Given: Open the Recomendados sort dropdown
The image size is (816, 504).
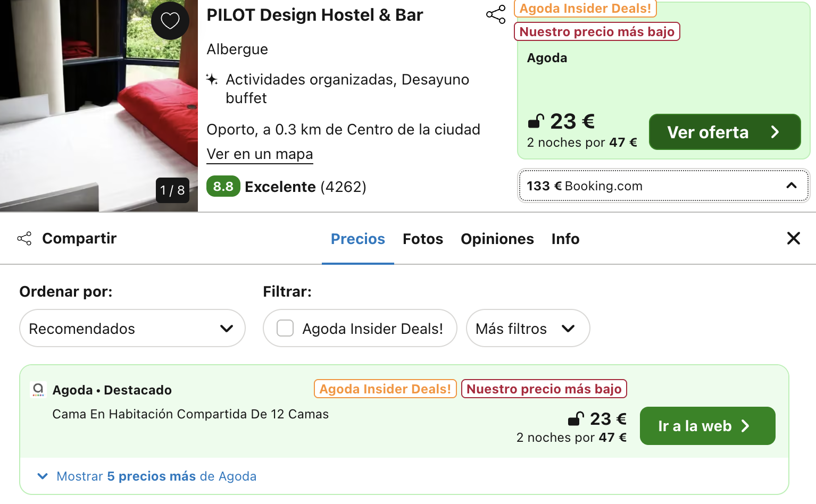Looking at the screenshot, I should (132, 328).
